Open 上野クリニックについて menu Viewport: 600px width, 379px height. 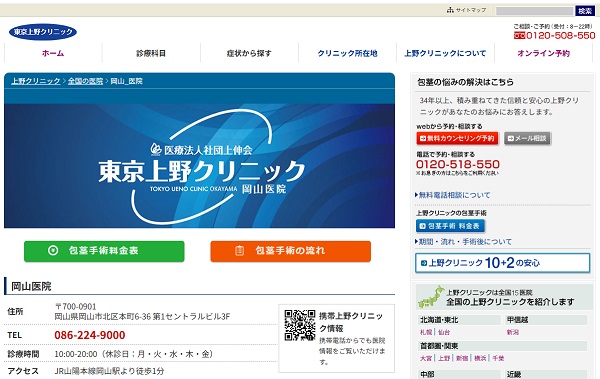(x=445, y=53)
